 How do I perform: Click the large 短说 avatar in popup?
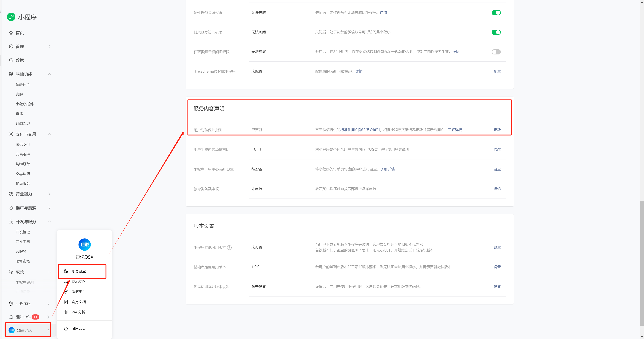point(84,244)
